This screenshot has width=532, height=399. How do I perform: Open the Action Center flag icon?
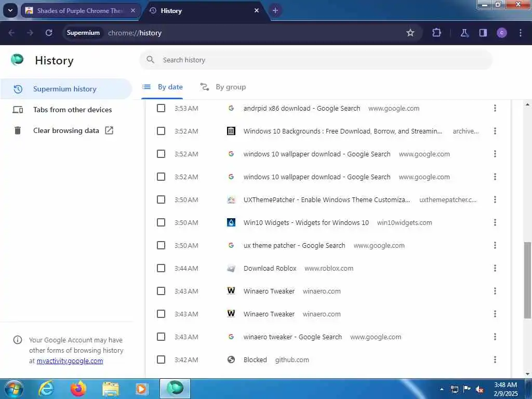coord(467,389)
